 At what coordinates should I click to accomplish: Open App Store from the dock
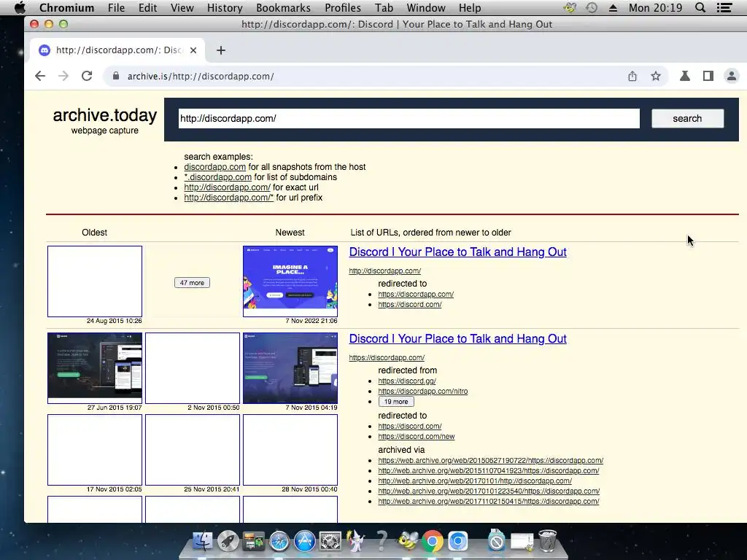pos(305,541)
